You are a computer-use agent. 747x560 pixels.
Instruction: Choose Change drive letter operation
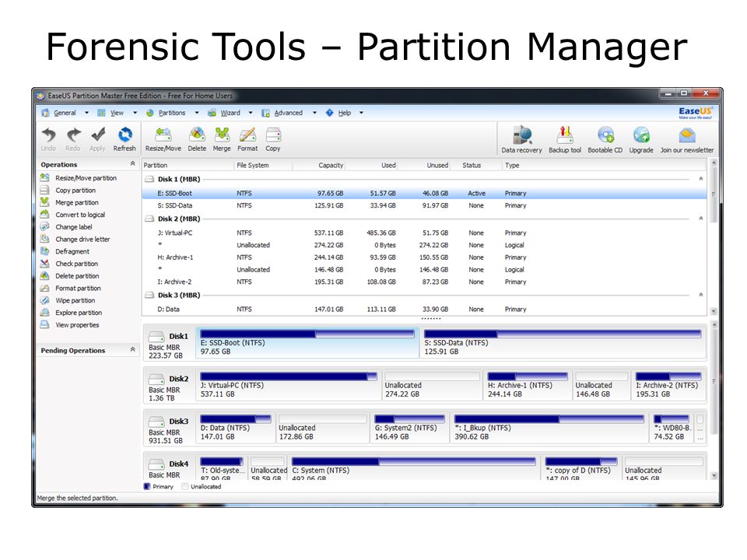coord(82,240)
